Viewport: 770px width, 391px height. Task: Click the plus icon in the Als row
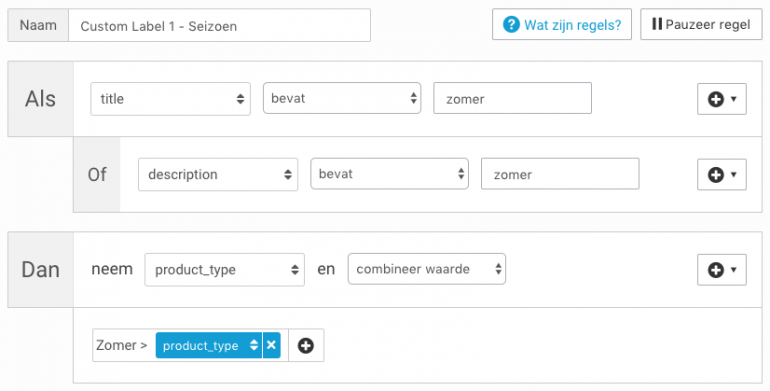pos(715,99)
